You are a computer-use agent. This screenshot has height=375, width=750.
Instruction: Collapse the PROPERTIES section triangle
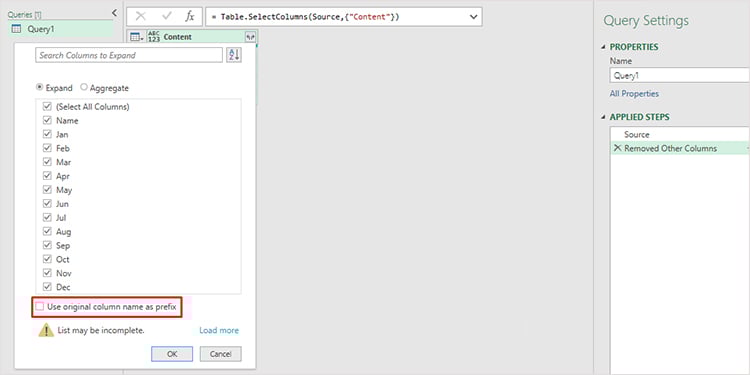click(604, 47)
